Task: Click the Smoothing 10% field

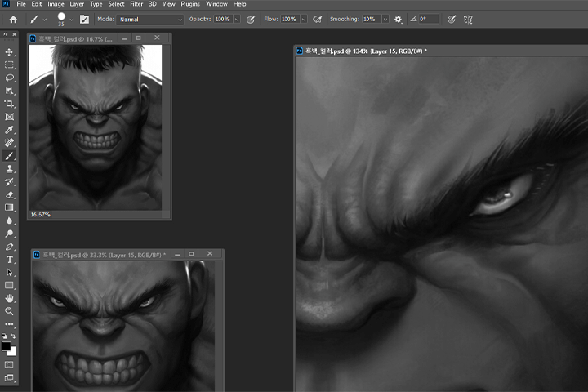Action: coord(372,19)
